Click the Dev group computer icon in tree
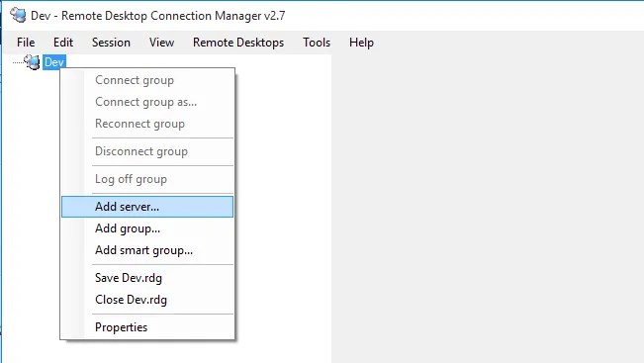This screenshot has height=363, width=644. click(x=32, y=62)
